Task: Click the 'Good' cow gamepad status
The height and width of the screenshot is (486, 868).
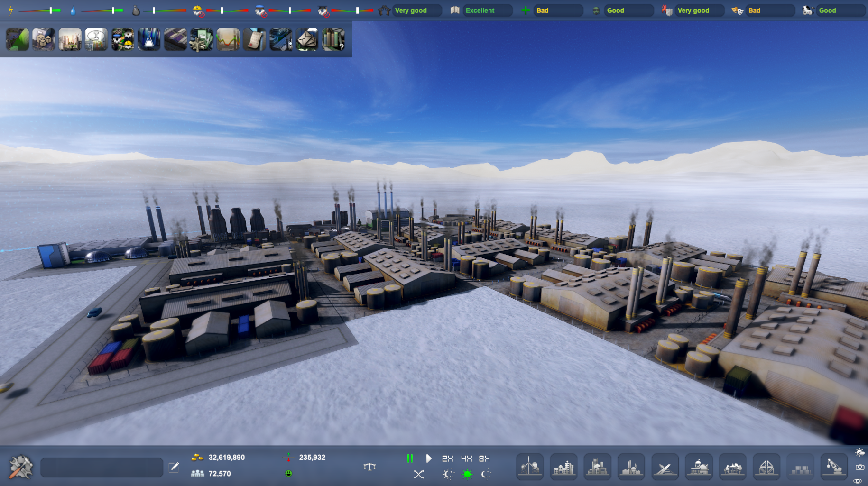Action: 841,10
